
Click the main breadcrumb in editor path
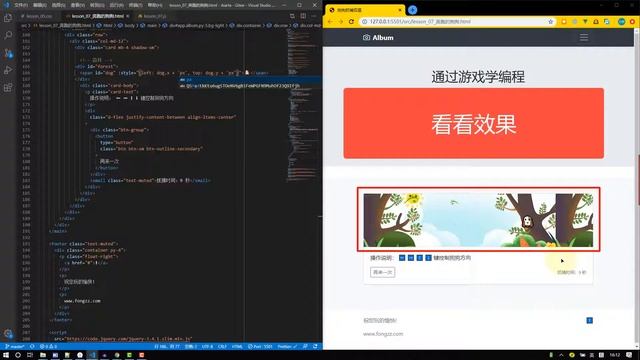click(149, 25)
